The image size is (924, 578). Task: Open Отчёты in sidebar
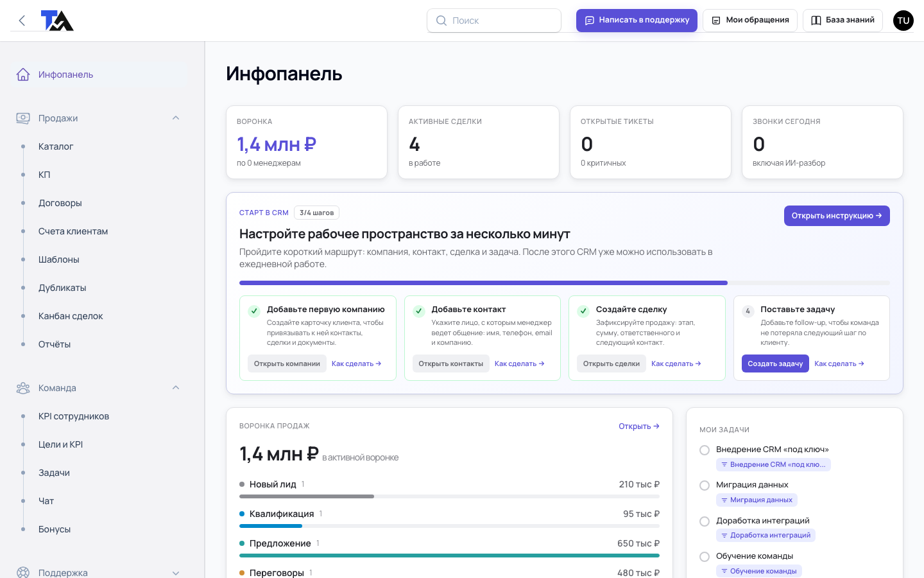pos(55,344)
